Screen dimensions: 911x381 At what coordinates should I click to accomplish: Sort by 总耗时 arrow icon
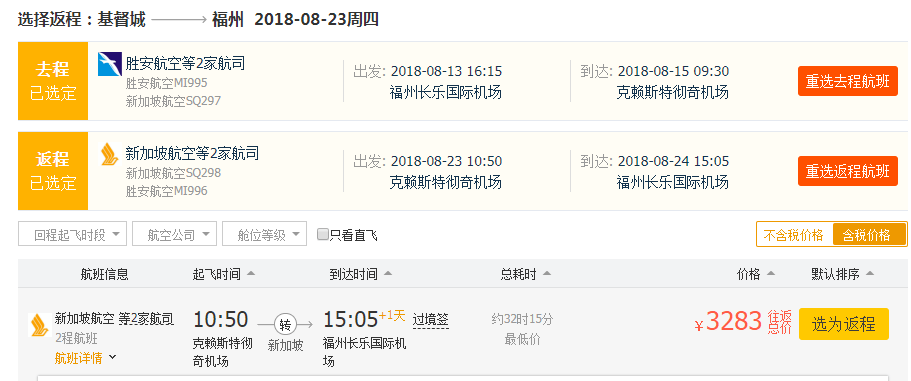(x=547, y=274)
